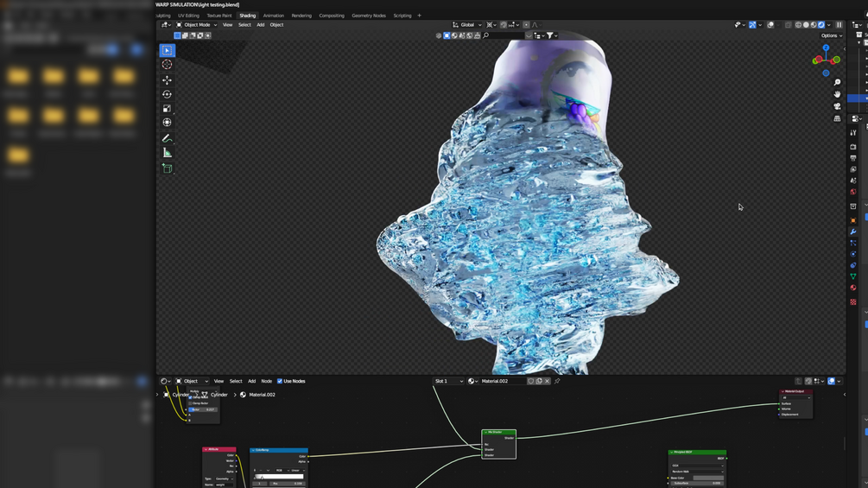The image size is (868, 488).
Task: Switch to wireframe viewport shading
Action: coord(798,25)
